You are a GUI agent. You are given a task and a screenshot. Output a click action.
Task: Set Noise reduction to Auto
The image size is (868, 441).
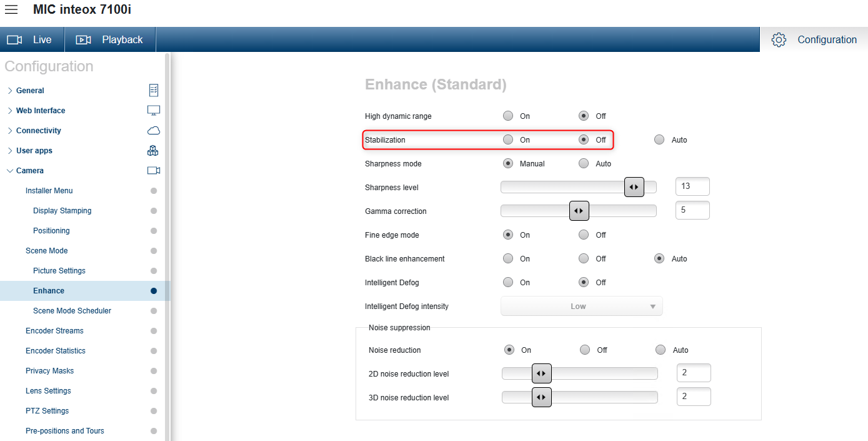click(661, 350)
